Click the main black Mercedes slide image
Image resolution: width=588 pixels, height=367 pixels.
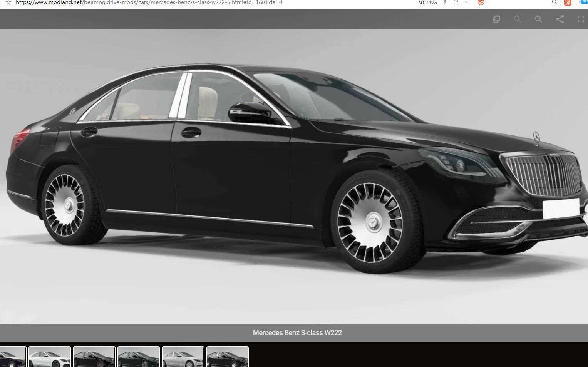tap(294, 176)
